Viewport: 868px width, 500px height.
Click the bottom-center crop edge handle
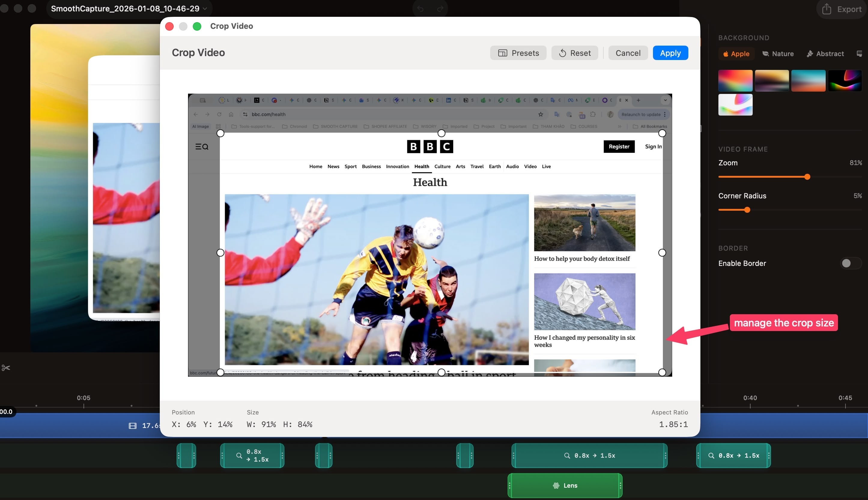pos(441,372)
